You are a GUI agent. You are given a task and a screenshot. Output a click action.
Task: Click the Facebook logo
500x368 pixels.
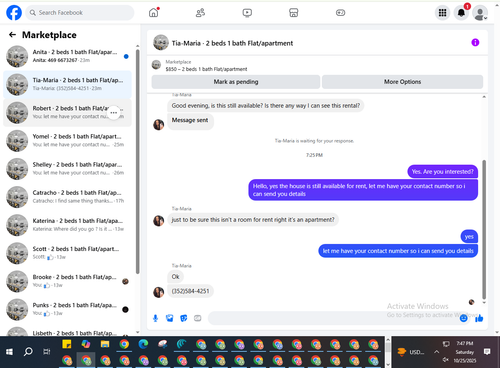point(14,13)
